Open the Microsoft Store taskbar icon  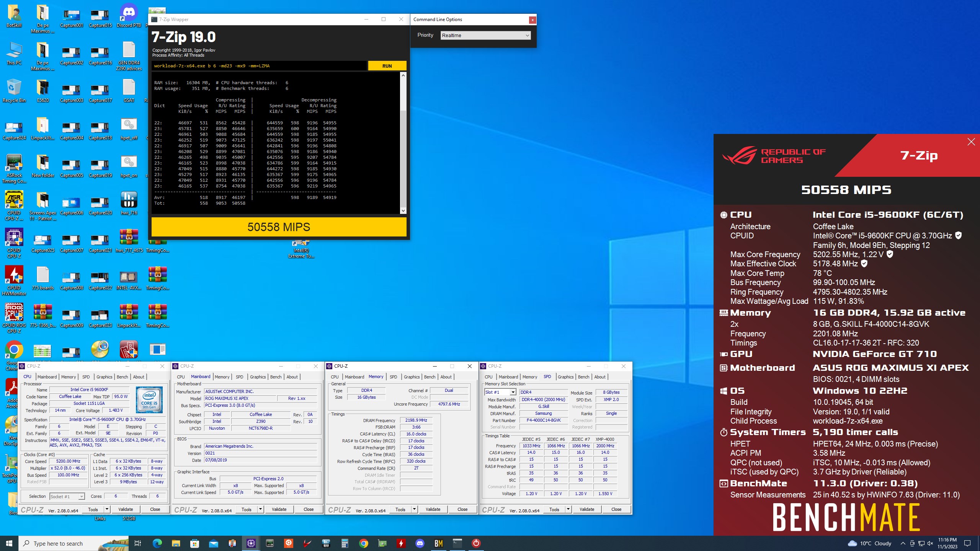(x=195, y=543)
